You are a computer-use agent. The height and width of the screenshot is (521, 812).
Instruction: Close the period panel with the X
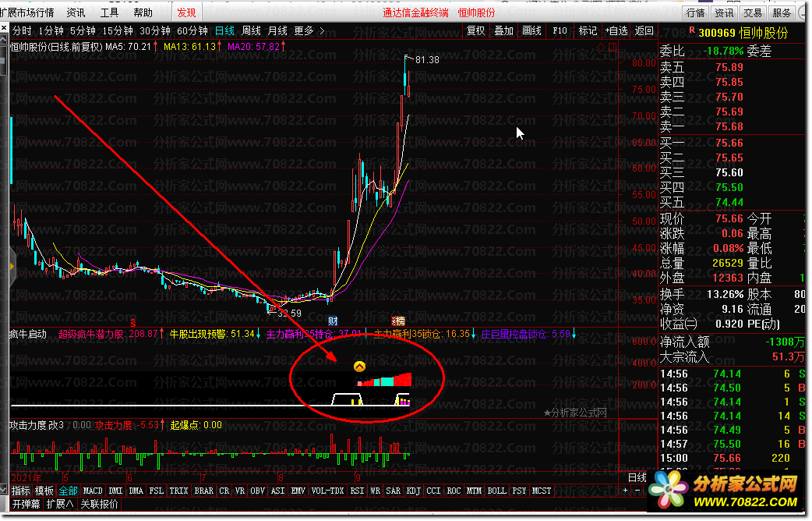[x=4, y=28]
